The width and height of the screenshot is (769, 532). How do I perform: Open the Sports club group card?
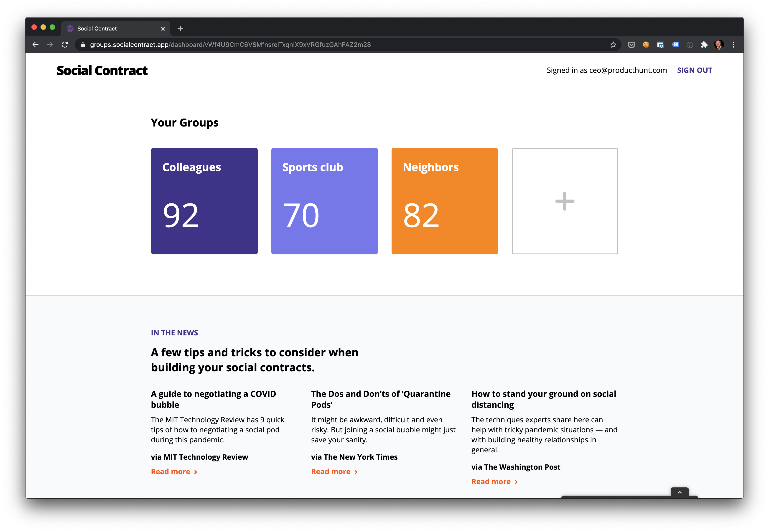coord(324,201)
